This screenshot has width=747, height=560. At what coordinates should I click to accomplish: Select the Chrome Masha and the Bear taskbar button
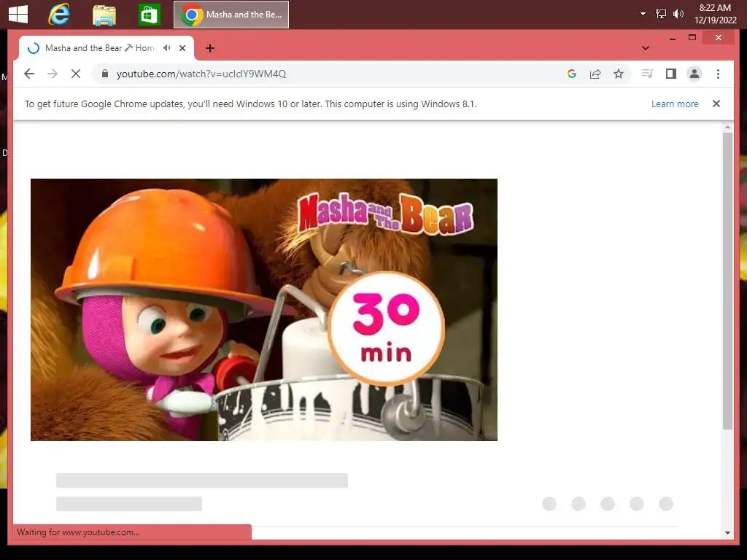pyautogui.click(x=231, y=15)
